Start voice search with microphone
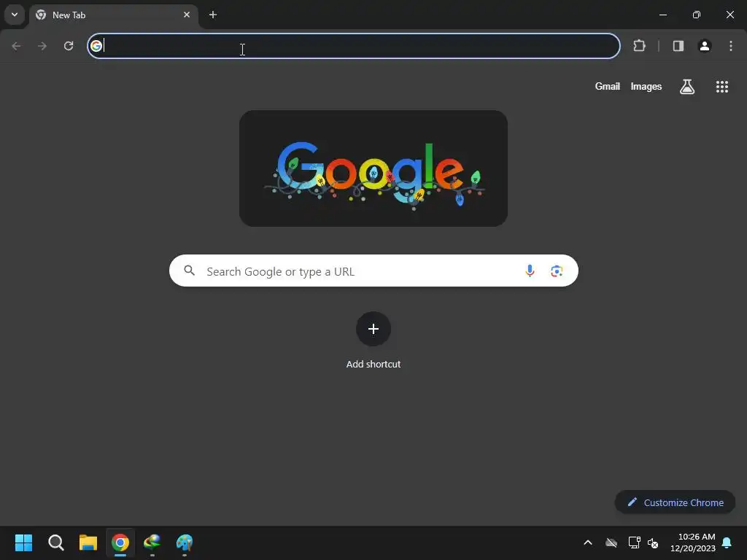 click(530, 271)
